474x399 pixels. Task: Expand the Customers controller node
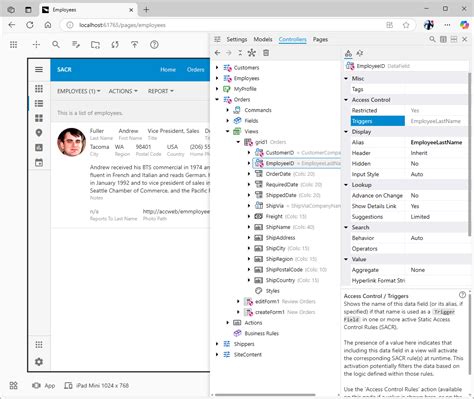[217, 68]
